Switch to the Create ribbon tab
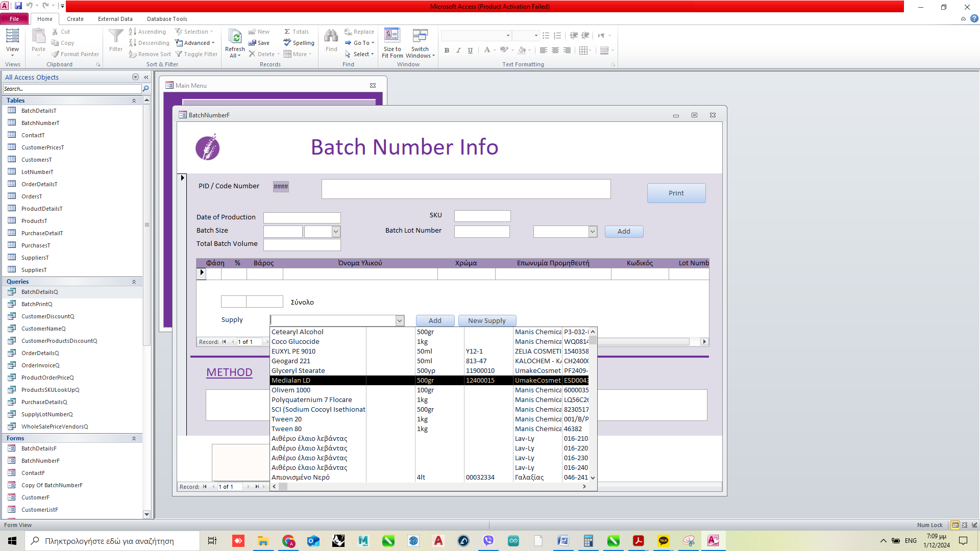The image size is (980, 551). 75,19
